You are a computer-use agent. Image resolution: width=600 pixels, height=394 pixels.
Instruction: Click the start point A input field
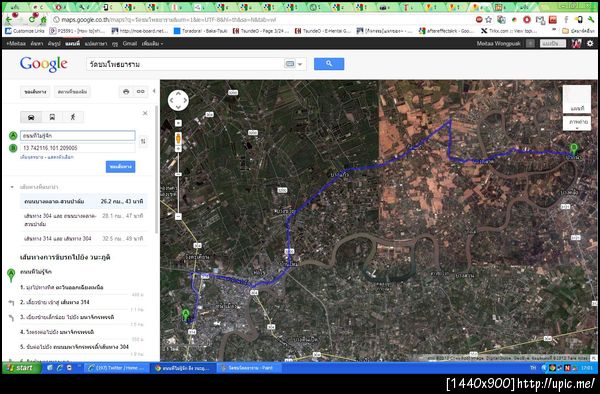(78, 136)
